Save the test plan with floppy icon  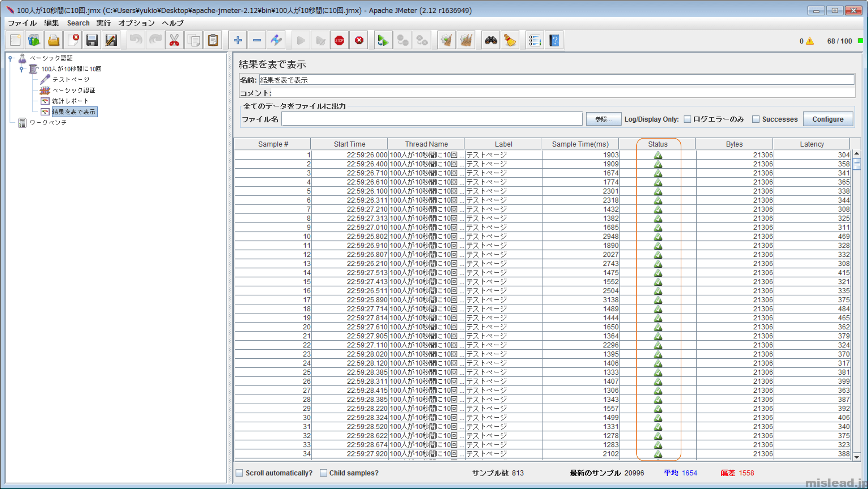click(x=92, y=40)
